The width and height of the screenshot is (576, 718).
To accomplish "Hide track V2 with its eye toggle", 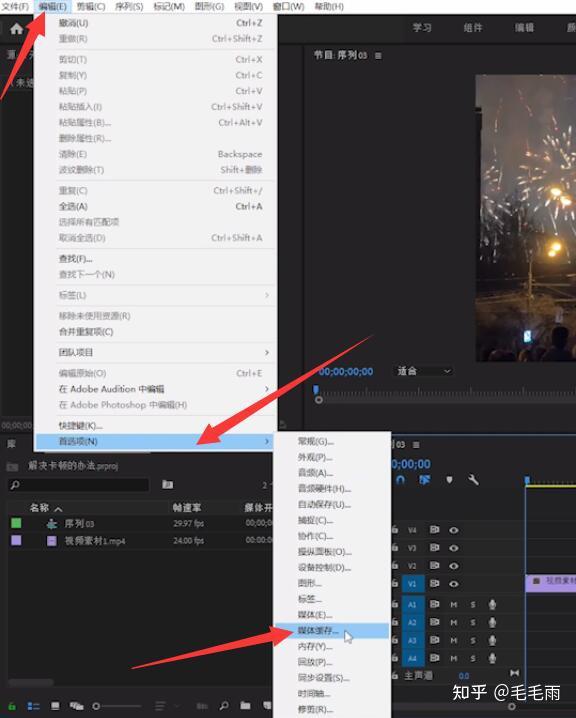I will click(454, 566).
